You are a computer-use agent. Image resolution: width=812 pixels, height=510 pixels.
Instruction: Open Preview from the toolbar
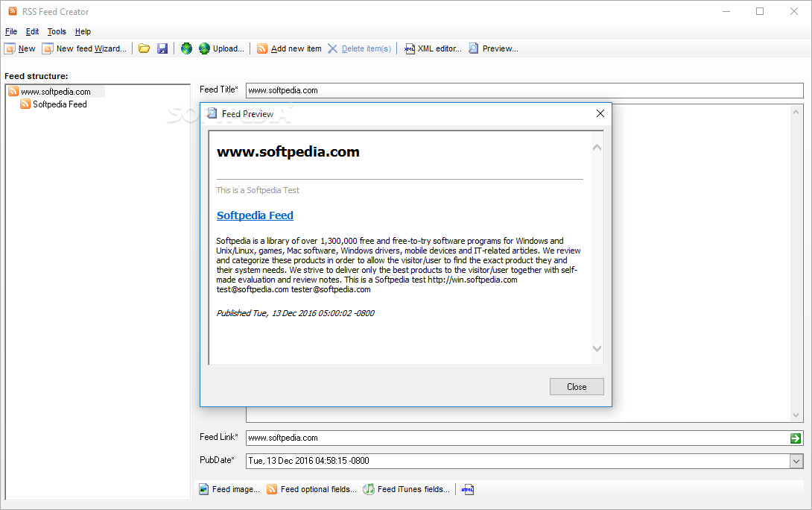[493, 48]
